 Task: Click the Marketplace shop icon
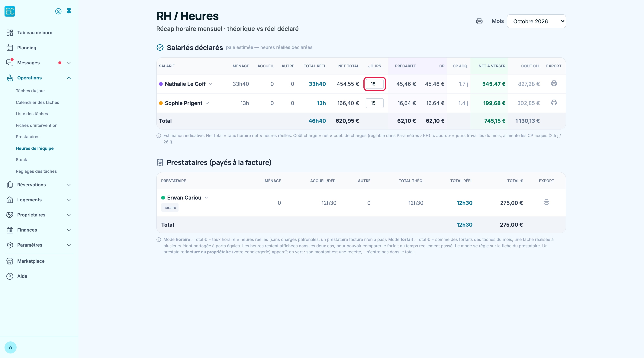[x=10, y=261]
